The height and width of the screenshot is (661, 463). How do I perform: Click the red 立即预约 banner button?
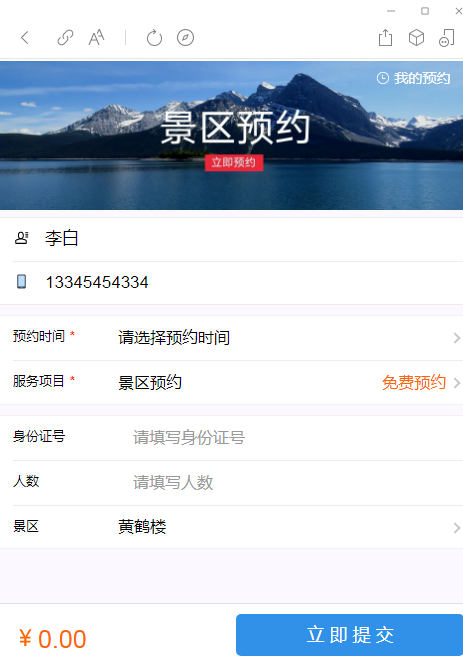(234, 162)
